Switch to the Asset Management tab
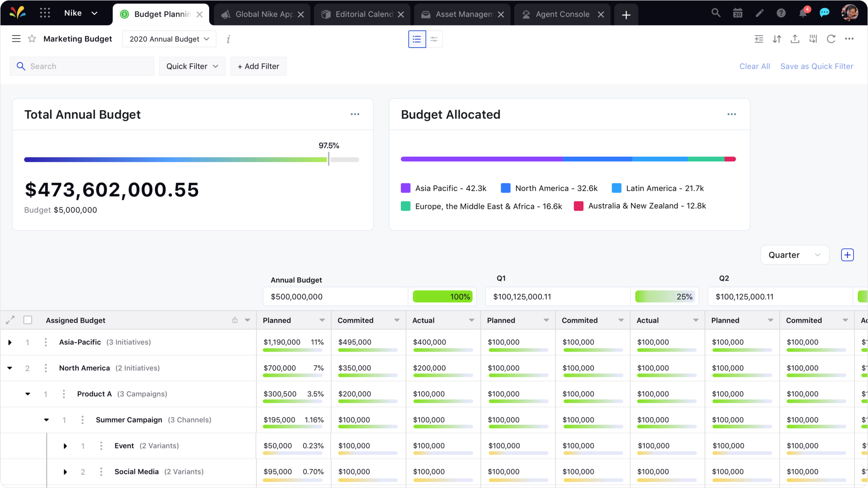Image resolution: width=868 pixels, height=488 pixels. [462, 15]
